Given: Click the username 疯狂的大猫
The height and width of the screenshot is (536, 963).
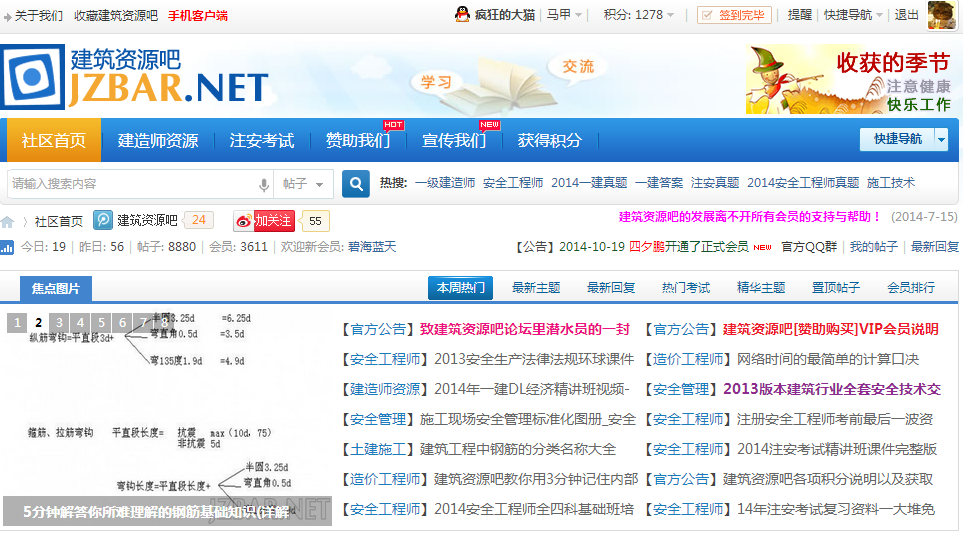Looking at the screenshot, I should coord(505,15).
